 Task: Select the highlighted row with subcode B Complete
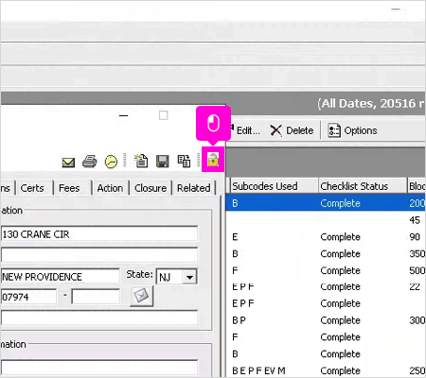point(326,203)
